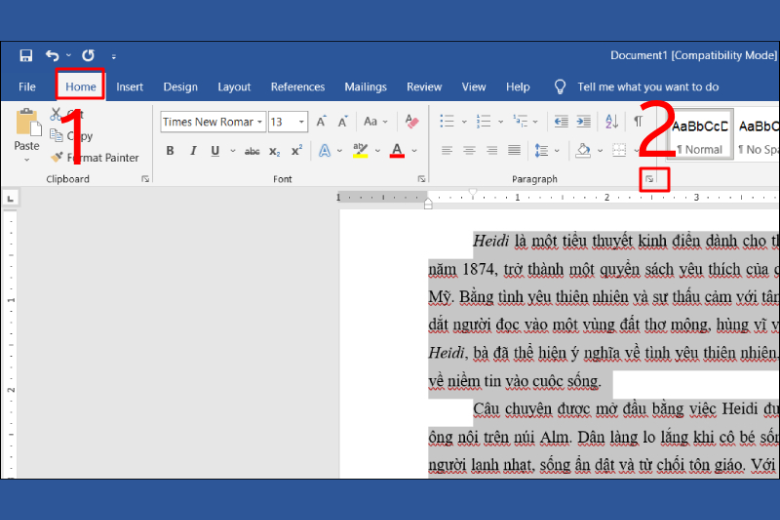The width and height of the screenshot is (780, 520).
Task: Apply paragraph shading with the paint bucket
Action: (x=583, y=150)
